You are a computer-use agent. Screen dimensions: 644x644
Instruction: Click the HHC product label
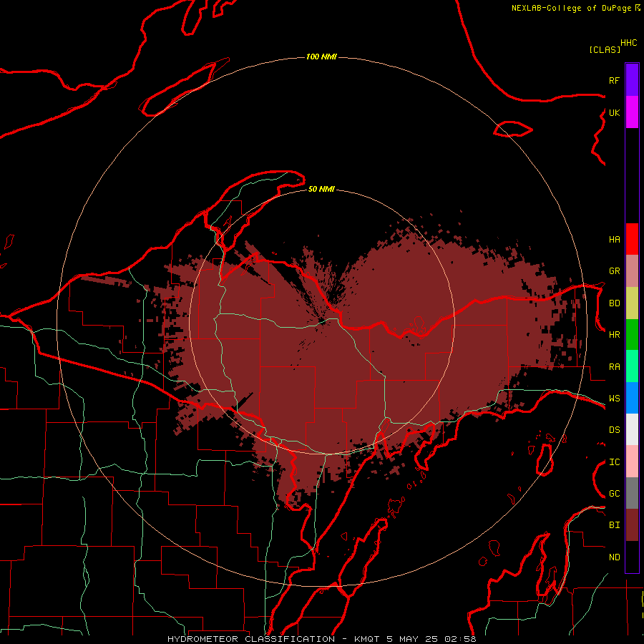click(628, 43)
